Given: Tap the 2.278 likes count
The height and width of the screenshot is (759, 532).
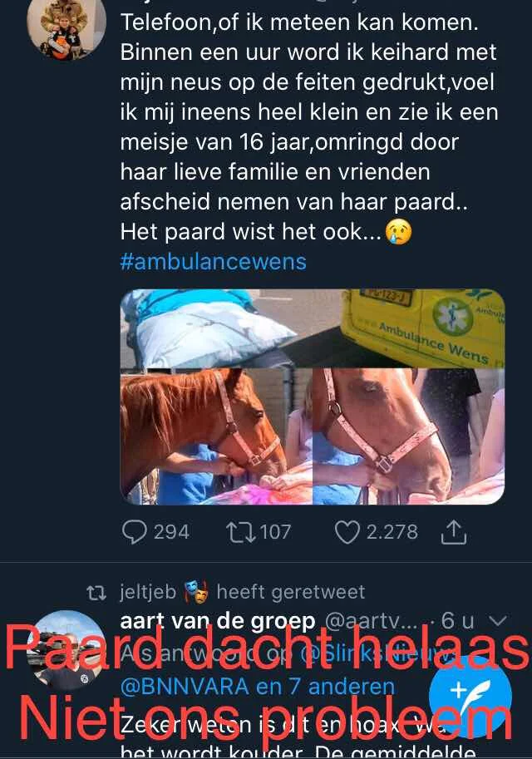Looking at the screenshot, I should pos(392,532).
